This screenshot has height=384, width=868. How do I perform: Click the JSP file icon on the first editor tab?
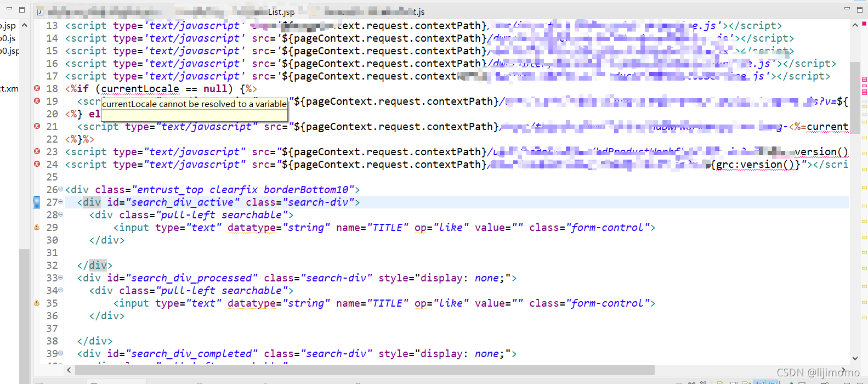coord(40,12)
